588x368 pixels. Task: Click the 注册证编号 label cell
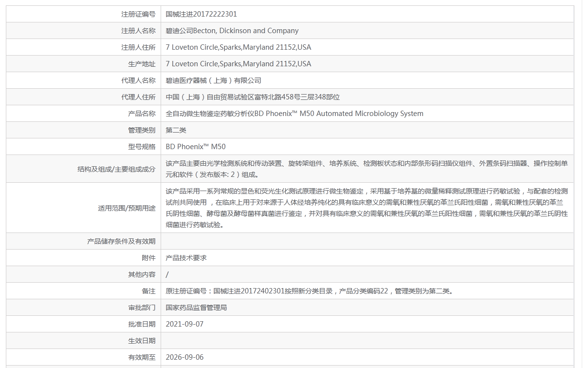[83, 14]
